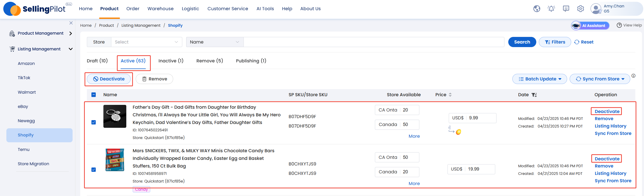Collapse the Listing Management section

pyautogui.click(x=71, y=49)
